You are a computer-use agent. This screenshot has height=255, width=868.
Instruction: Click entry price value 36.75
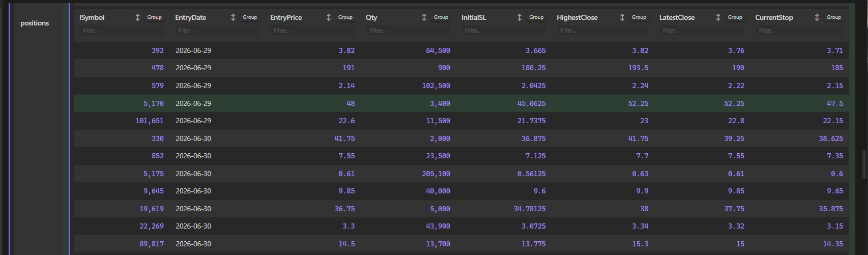pos(344,209)
